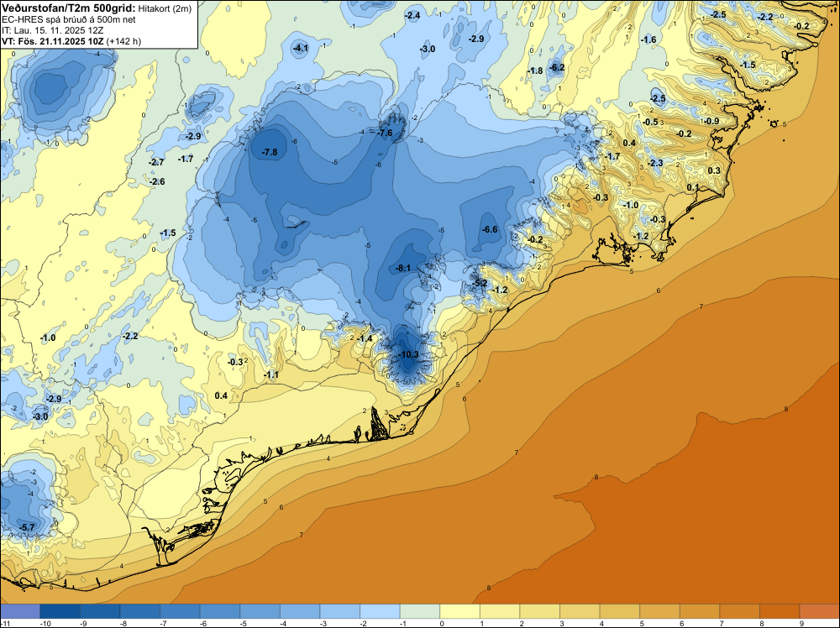Click the -5.2 temperature label
The width and height of the screenshot is (840, 628).
(x=480, y=283)
